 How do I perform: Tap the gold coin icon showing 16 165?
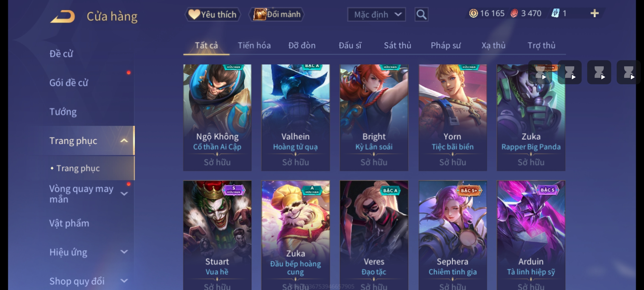pyautogui.click(x=473, y=13)
